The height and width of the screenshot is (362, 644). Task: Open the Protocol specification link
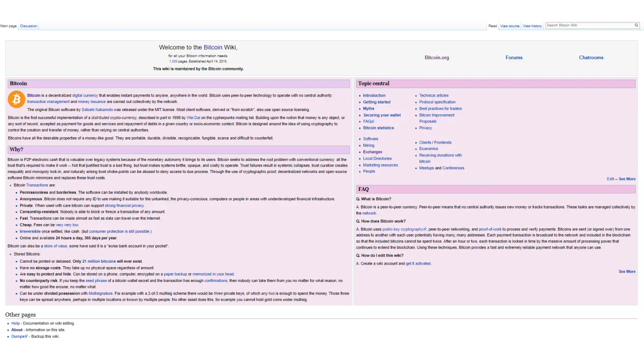coord(438,102)
